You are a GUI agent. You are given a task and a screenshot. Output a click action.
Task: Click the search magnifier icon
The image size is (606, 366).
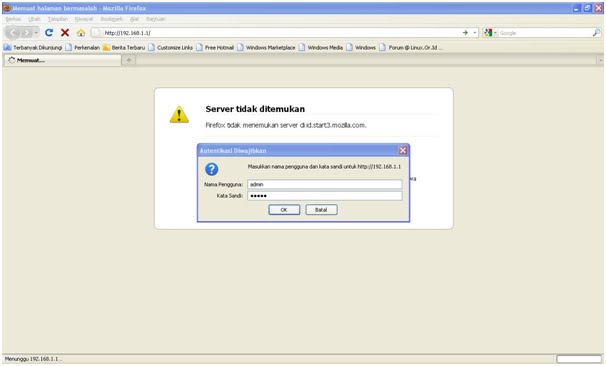click(x=596, y=33)
